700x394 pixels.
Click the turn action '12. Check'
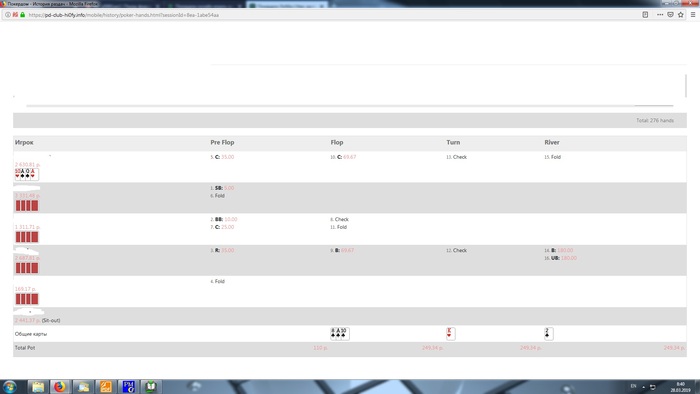pyautogui.click(x=456, y=250)
